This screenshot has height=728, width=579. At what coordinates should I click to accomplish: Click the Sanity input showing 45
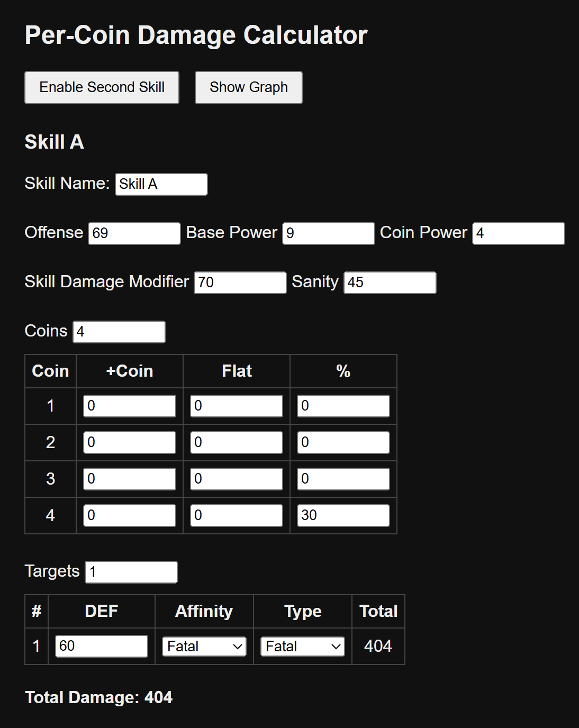point(390,283)
